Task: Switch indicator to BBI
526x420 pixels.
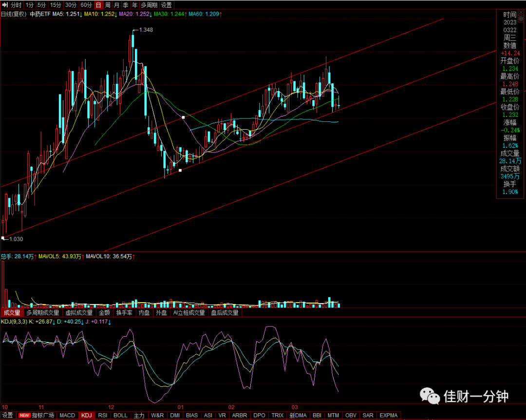Action: click(x=317, y=415)
